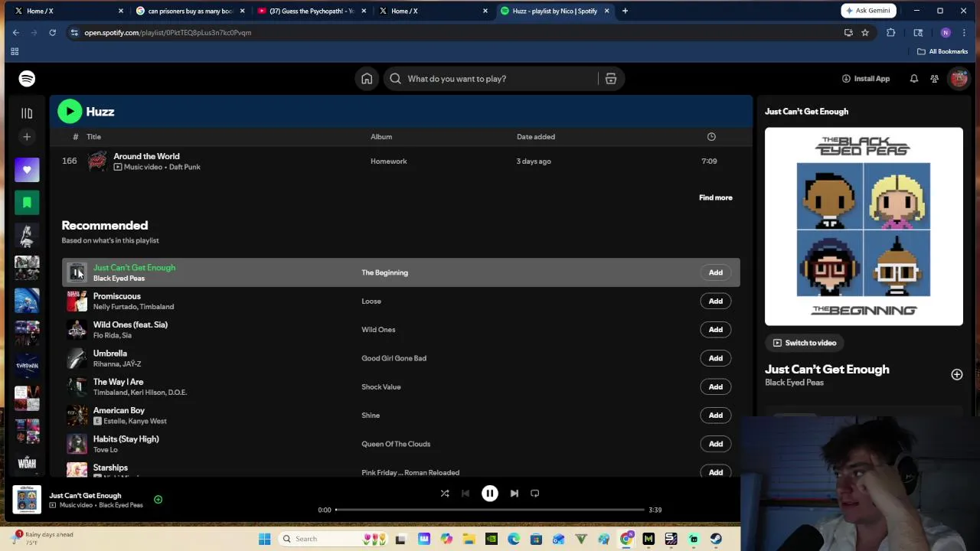Open All Bookmarks folder
980x551 pixels.
[942, 51]
